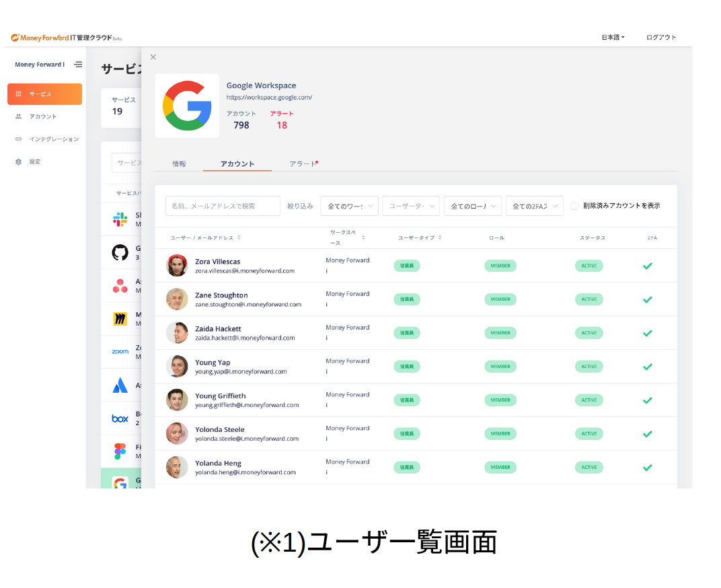Click 従業員 badge for Zaida Hackett
The image size is (721, 588).
pos(406,332)
